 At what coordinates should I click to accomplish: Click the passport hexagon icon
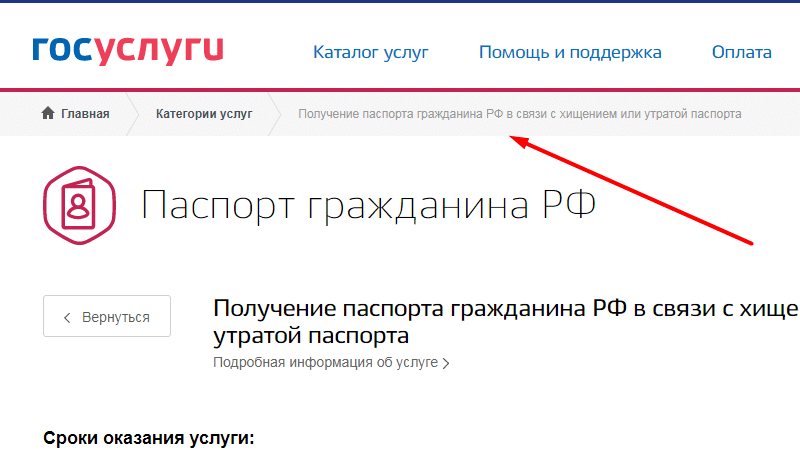tap(80, 205)
